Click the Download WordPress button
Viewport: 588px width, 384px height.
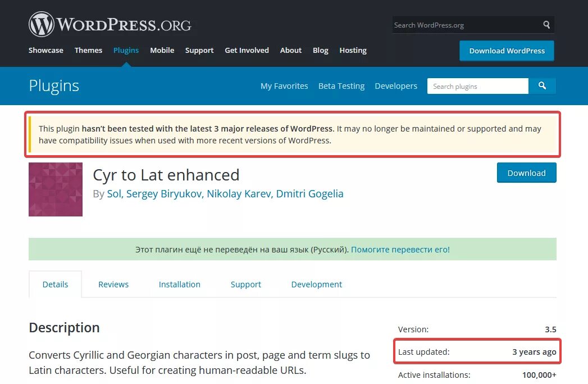coord(507,51)
